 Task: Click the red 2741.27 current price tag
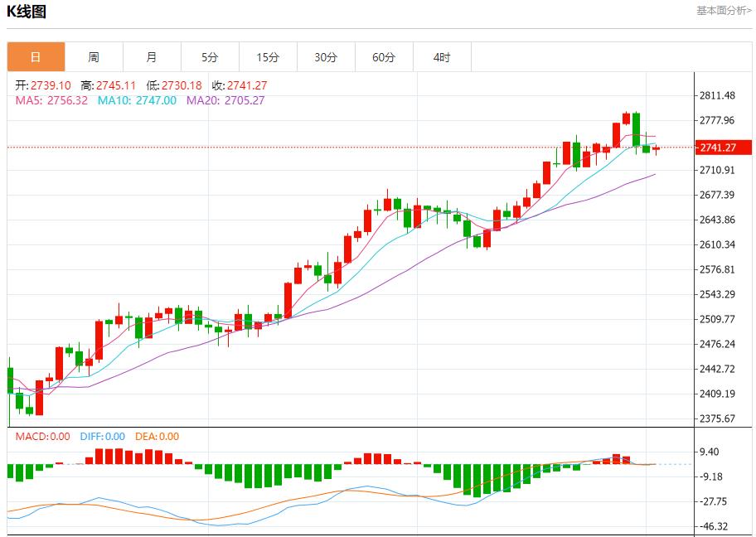tap(724, 148)
